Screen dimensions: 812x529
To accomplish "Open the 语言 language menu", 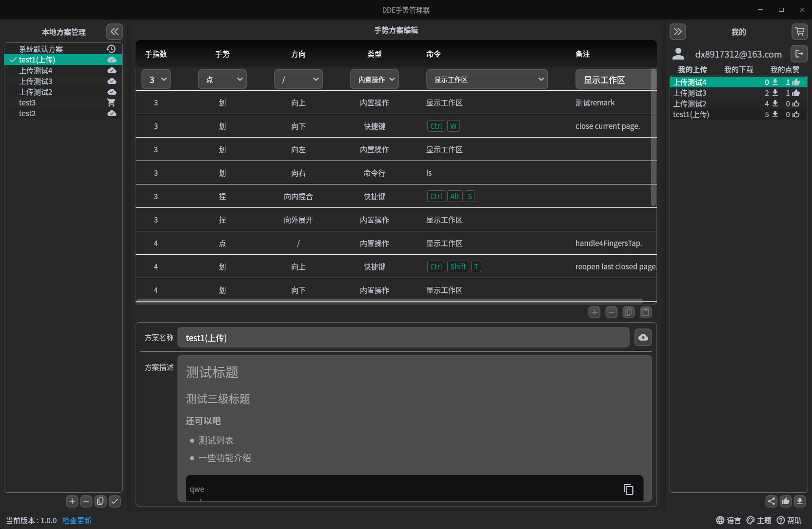I will (x=729, y=521).
